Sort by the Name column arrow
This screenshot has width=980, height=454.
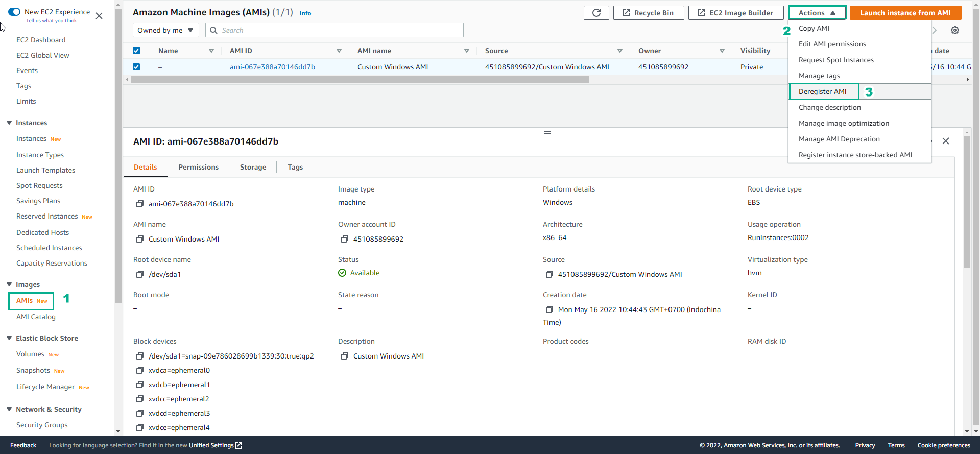click(211, 51)
